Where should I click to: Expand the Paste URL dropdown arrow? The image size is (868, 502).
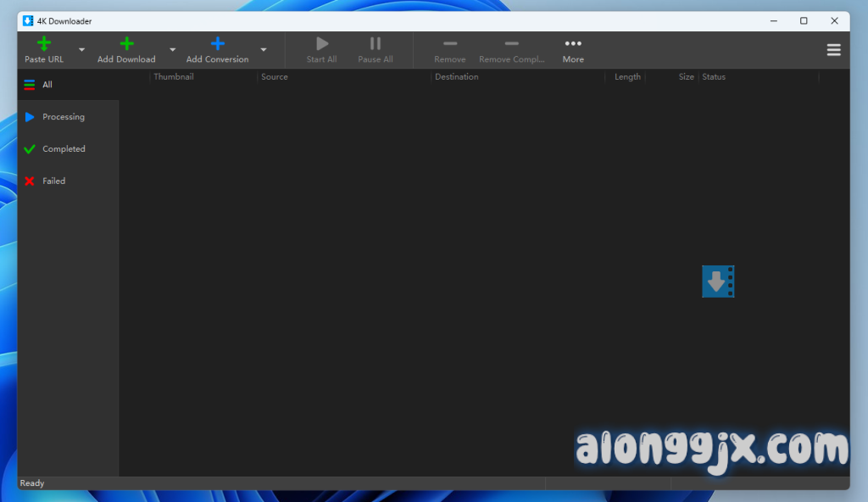(82, 50)
